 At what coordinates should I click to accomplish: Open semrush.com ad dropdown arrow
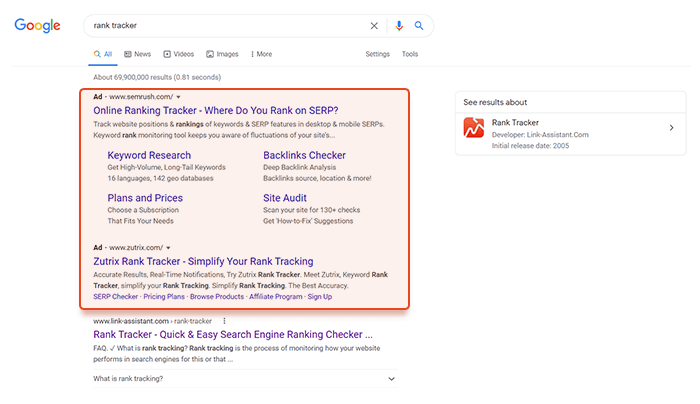179,97
